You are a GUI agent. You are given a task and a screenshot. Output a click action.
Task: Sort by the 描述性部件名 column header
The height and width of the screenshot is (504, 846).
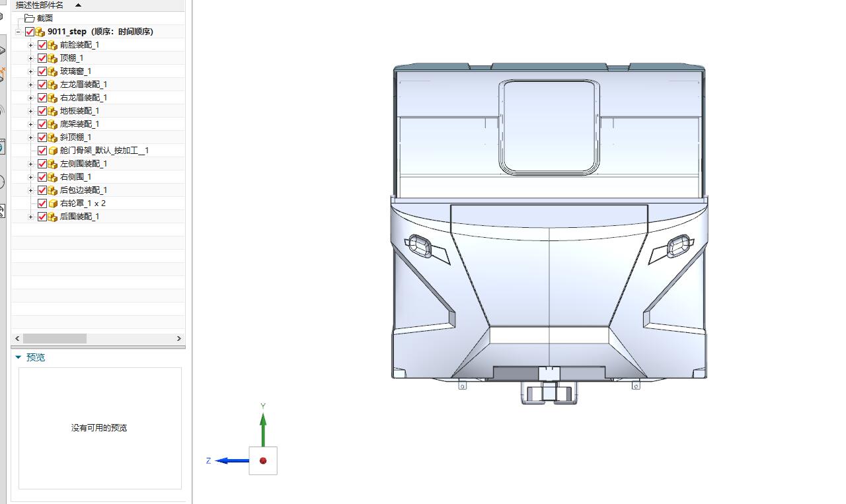point(40,5)
